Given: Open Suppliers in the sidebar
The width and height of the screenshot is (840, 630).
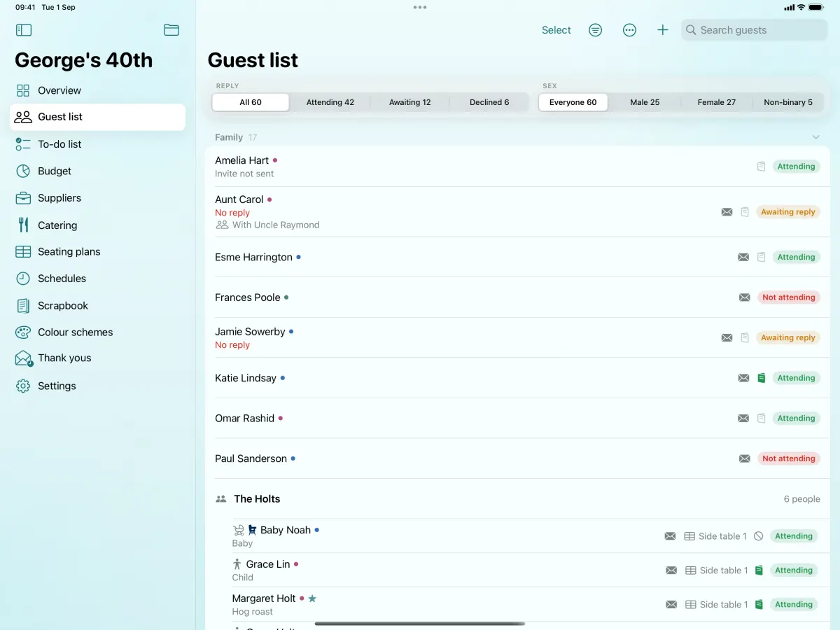Looking at the screenshot, I should 97,198.
